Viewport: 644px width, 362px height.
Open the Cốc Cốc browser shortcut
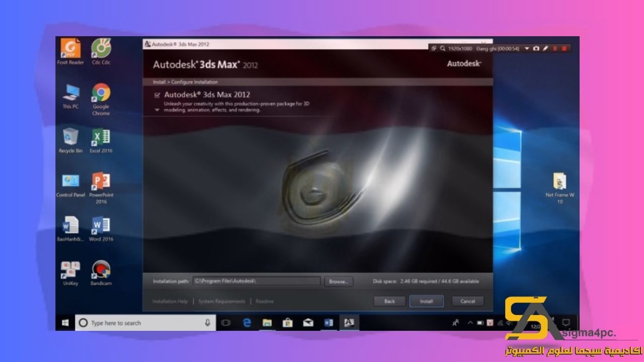click(101, 52)
